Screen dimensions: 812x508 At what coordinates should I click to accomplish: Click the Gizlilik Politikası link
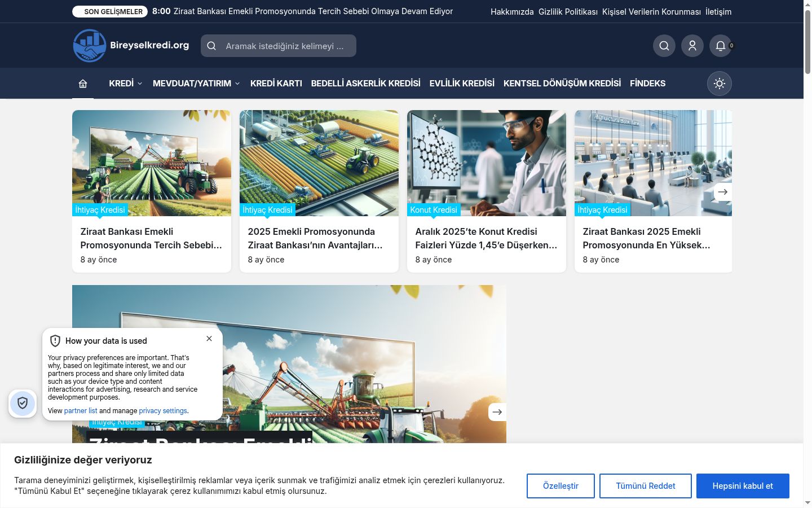pos(568,12)
